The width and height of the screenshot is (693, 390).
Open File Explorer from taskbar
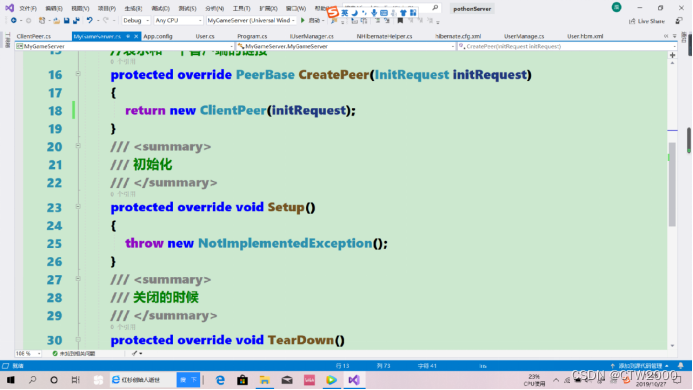[x=264, y=380]
